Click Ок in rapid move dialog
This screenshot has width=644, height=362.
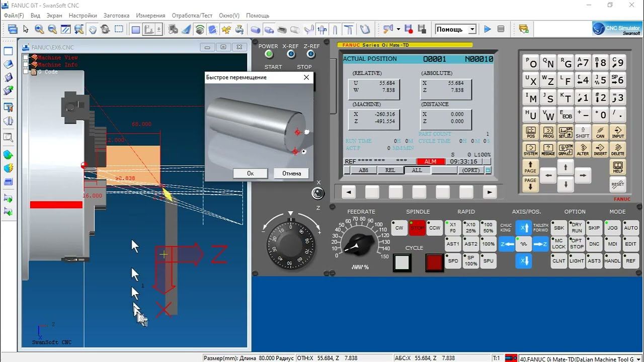pos(251,173)
